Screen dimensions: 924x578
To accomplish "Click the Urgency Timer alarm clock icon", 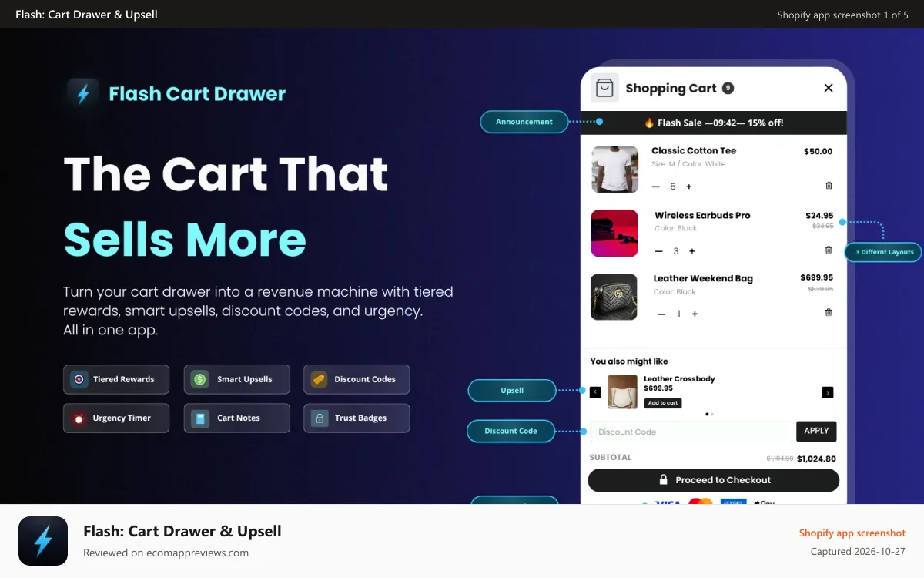I will (79, 418).
